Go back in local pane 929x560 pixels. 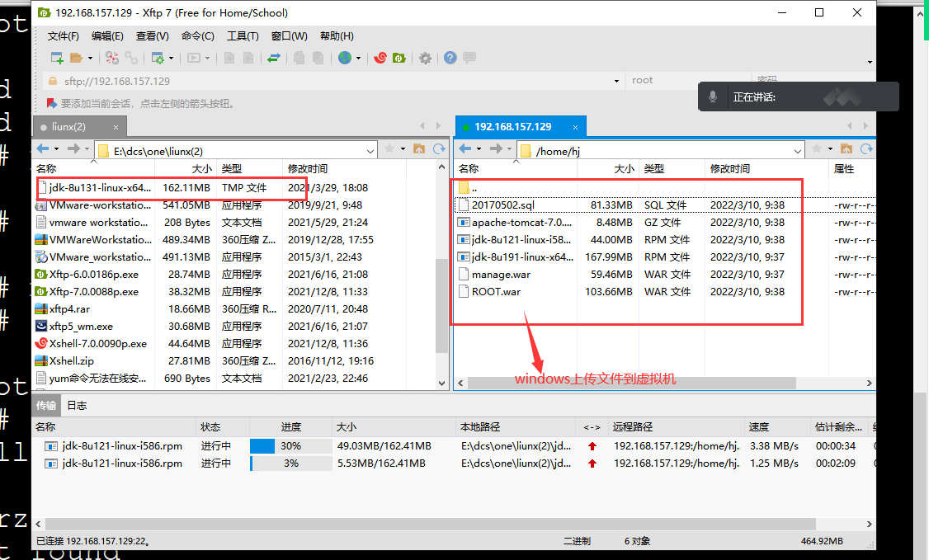click(x=43, y=148)
